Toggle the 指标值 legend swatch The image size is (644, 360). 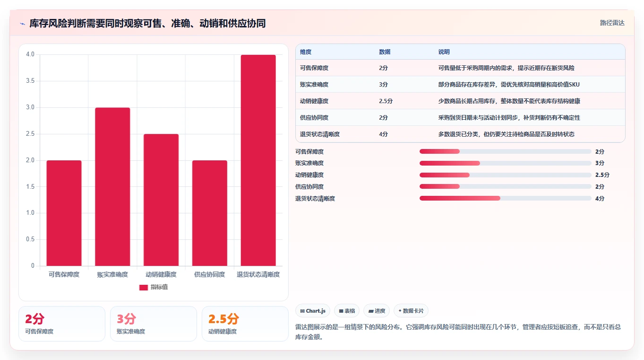pyautogui.click(x=144, y=287)
